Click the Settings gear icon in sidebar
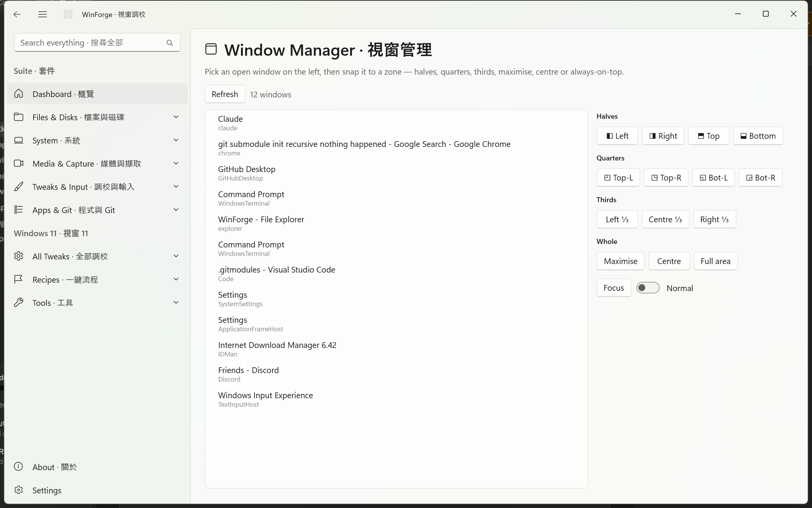Viewport: 812px width, 508px height. click(x=19, y=490)
